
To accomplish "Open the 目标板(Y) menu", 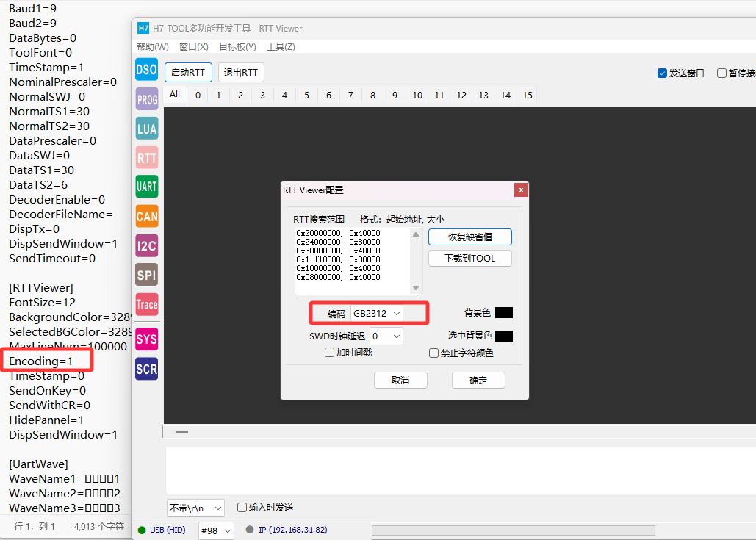I will 238,47.
